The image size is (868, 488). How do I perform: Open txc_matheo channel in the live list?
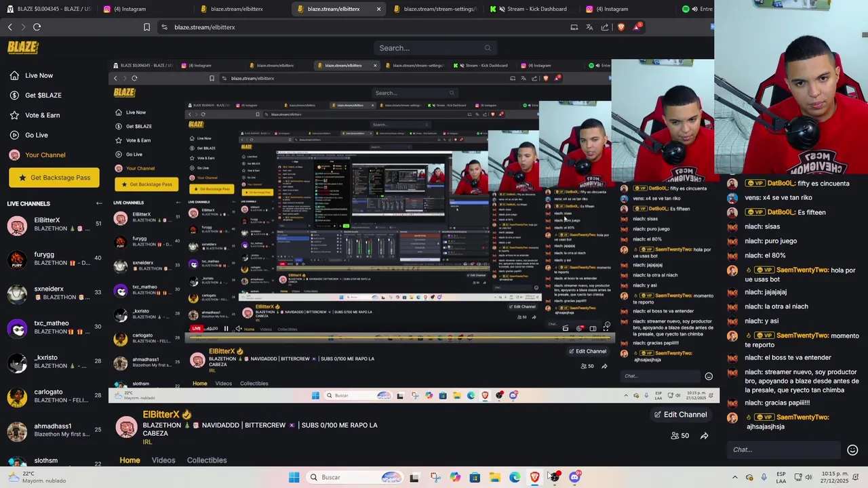(x=54, y=327)
